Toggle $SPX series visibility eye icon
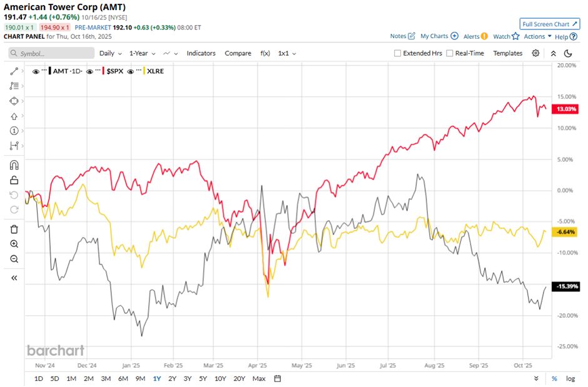The height and width of the screenshot is (387, 588). tap(89, 71)
